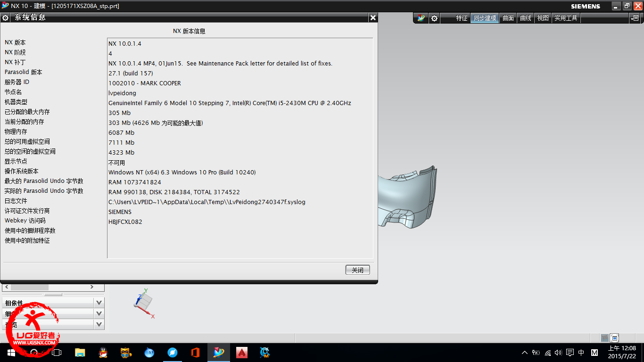Open QQ penguin app on taskbar
The width and height of the screenshot is (644, 362).
[x=103, y=353]
